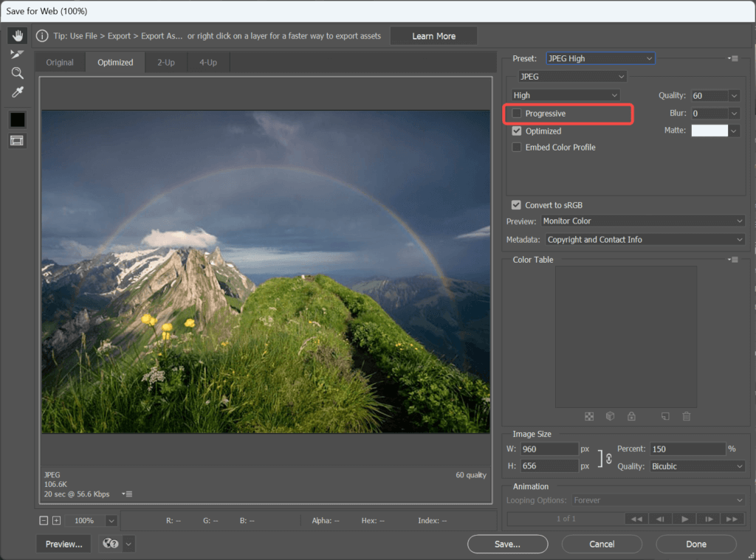The width and height of the screenshot is (756, 560).
Task: Click the zoom out minus icon
Action: [x=44, y=520]
